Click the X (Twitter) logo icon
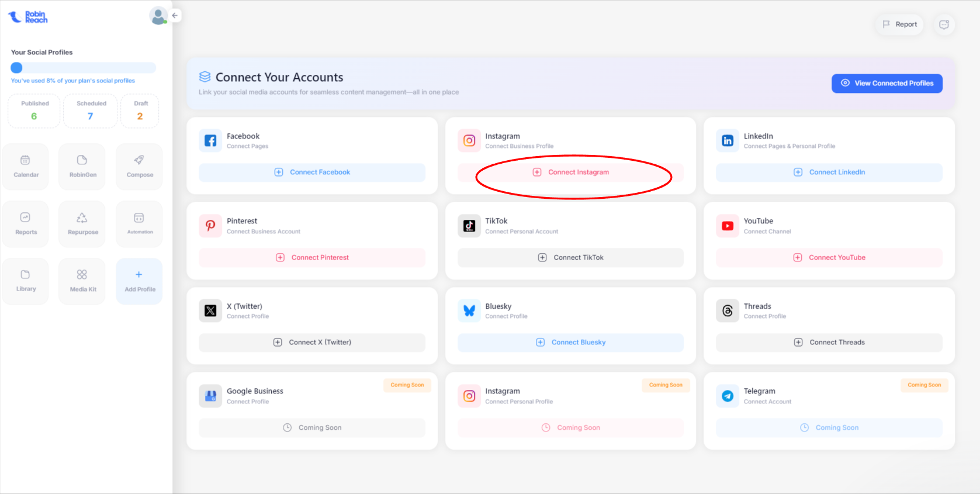 click(x=210, y=311)
